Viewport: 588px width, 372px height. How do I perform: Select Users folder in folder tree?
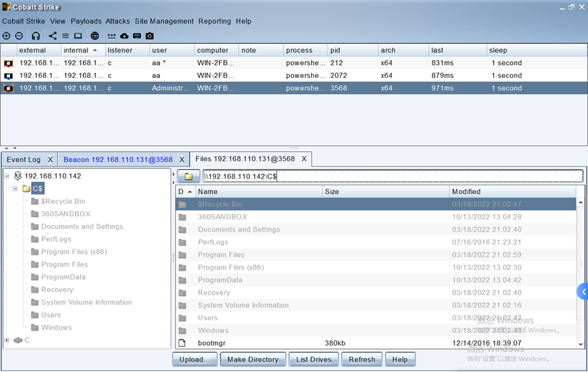(x=51, y=315)
